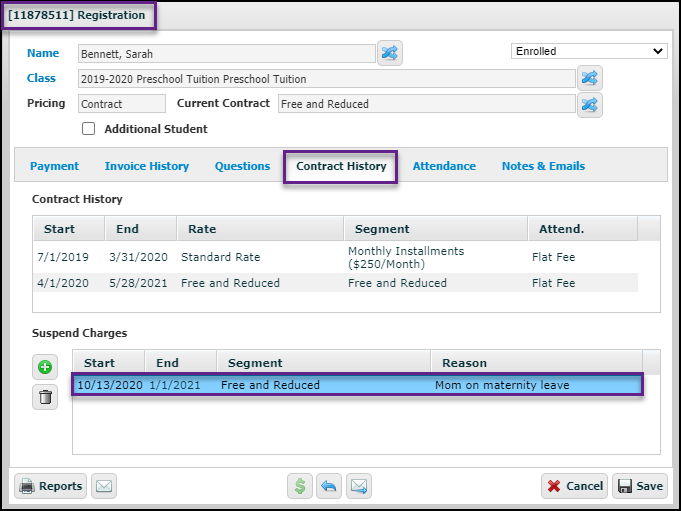Switch to the Payment tab
The width and height of the screenshot is (681, 511).
(54, 166)
